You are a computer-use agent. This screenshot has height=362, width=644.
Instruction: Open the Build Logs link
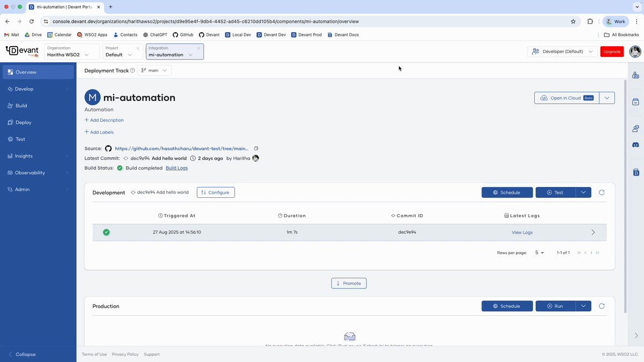click(177, 168)
